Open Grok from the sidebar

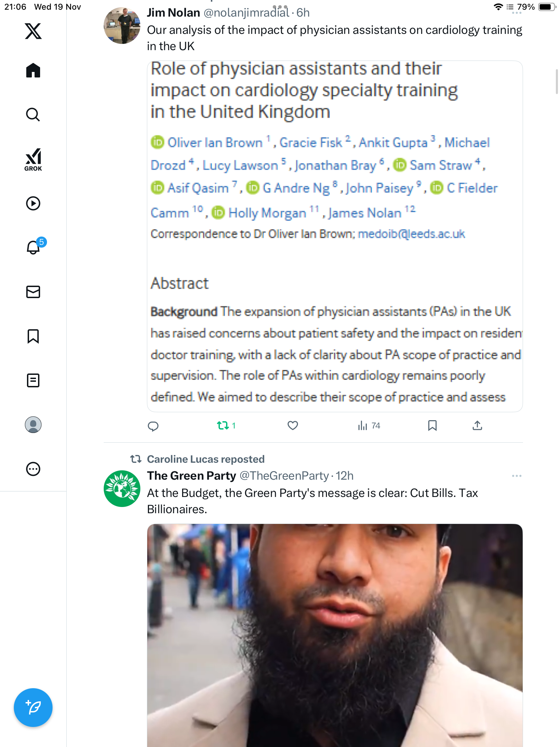pos(33,159)
